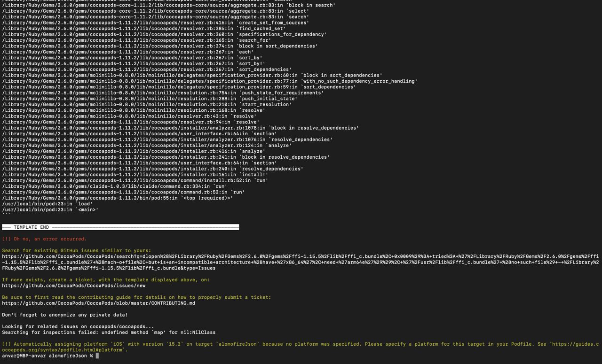Click the /usr/local/bin/pod:23 in `<main>' line

point(50,209)
